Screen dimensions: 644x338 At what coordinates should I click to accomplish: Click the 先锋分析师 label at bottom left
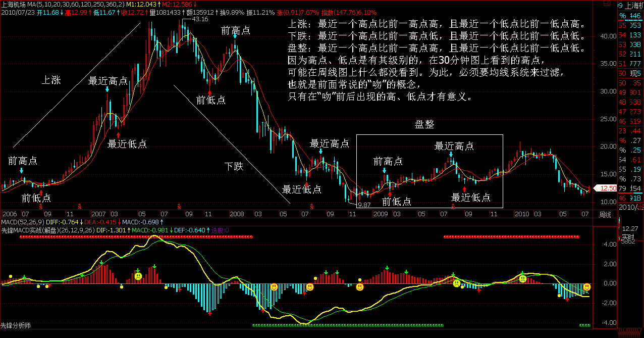(x=16, y=325)
